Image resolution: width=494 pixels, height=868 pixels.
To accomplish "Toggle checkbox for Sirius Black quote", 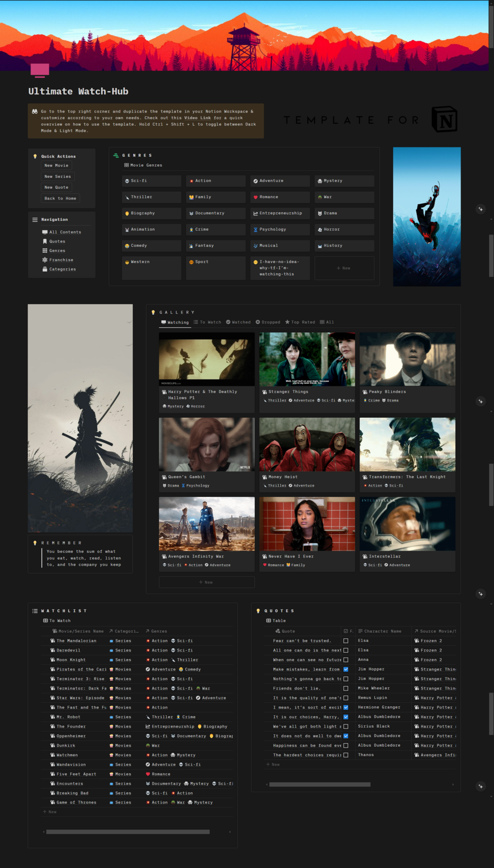I will point(346,726).
